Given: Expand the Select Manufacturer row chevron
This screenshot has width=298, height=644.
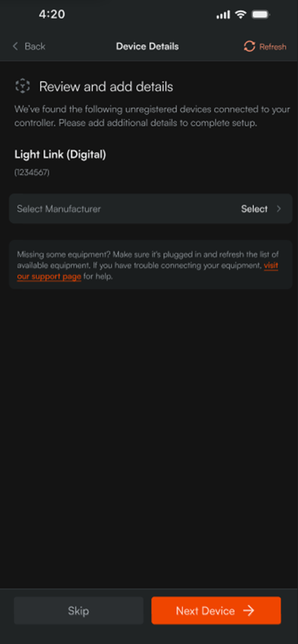Looking at the screenshot, I should click(279, 209).
